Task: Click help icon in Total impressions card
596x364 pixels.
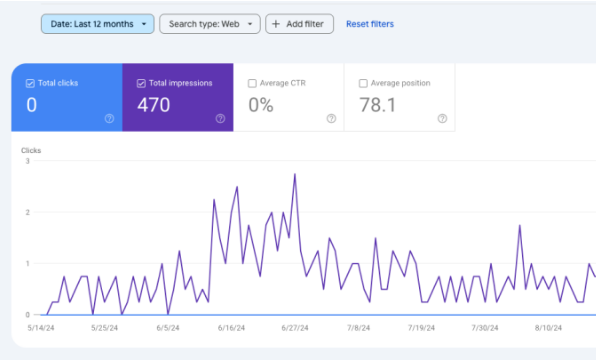Action: click(220, 119)
